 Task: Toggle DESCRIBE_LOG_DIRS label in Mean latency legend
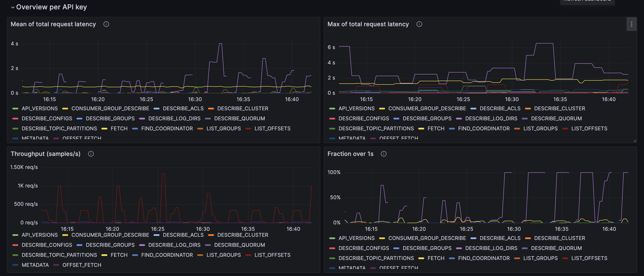[174, 118]
